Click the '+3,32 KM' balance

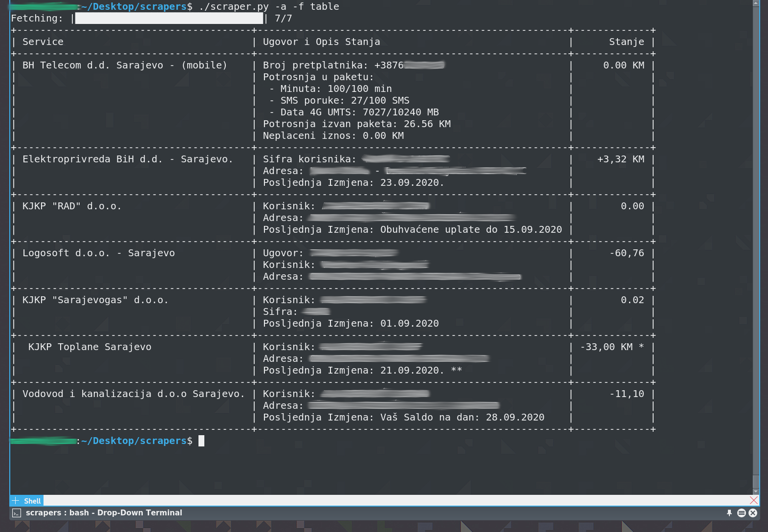pyautogui.click(x=621, y=159)
